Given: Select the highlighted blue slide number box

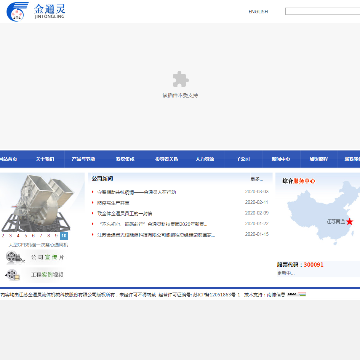Looking at the screenshot, I should pyautogui.click(x=64, y=236).
